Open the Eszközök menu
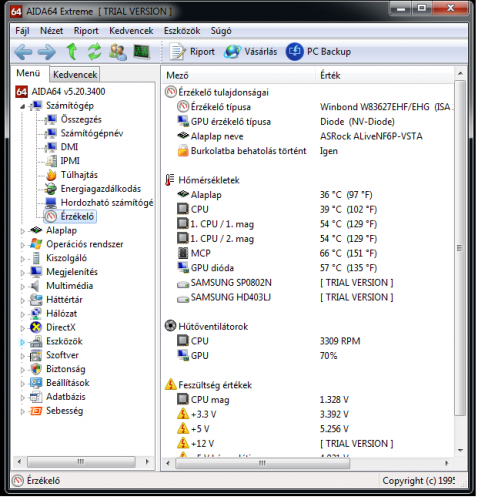The image size is (478, 500). pos(182,31)
